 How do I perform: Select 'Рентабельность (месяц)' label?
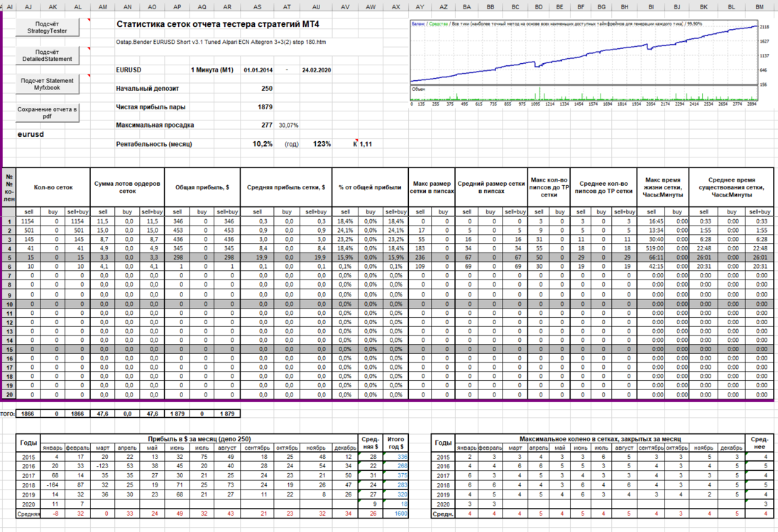(154, 144)
